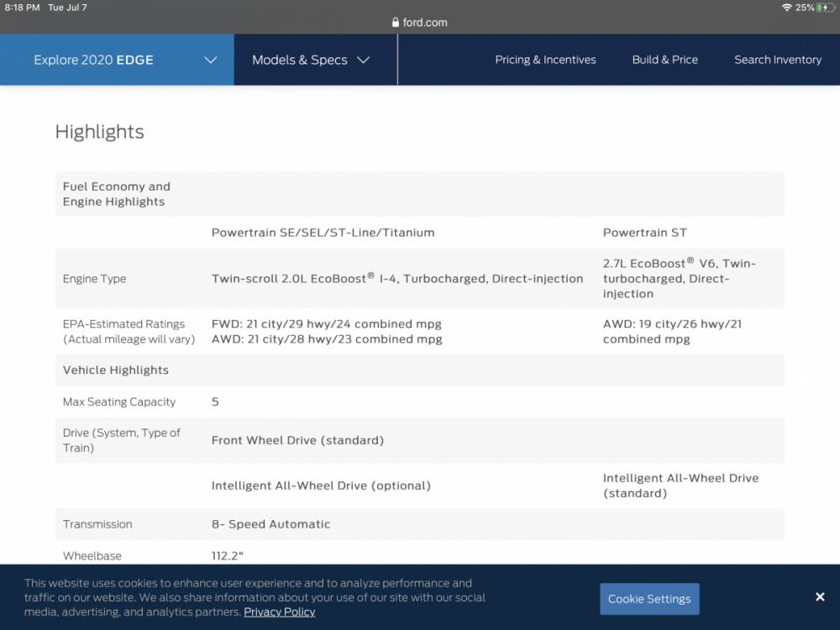Select the Intelligent All-Wheel Drive (optional) text
Image resolution: width=840 pixels, height=630 pixels.
coord(321,486)
